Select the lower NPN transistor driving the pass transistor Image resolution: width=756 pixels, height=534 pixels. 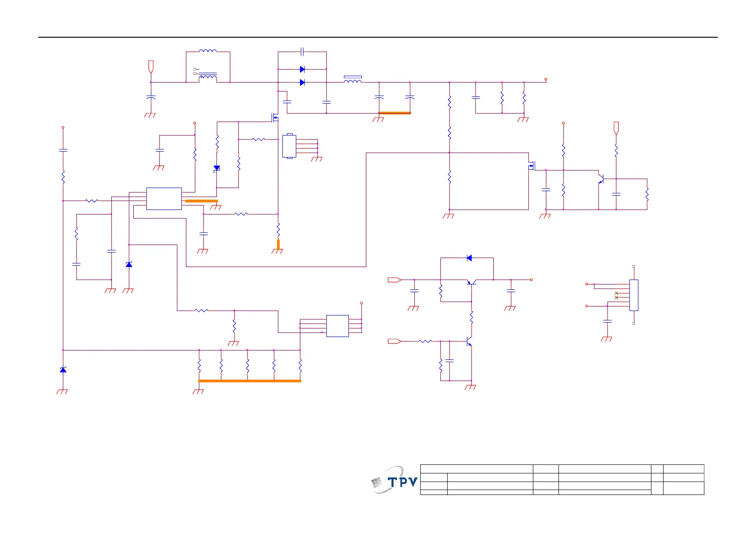click(469, 341)
